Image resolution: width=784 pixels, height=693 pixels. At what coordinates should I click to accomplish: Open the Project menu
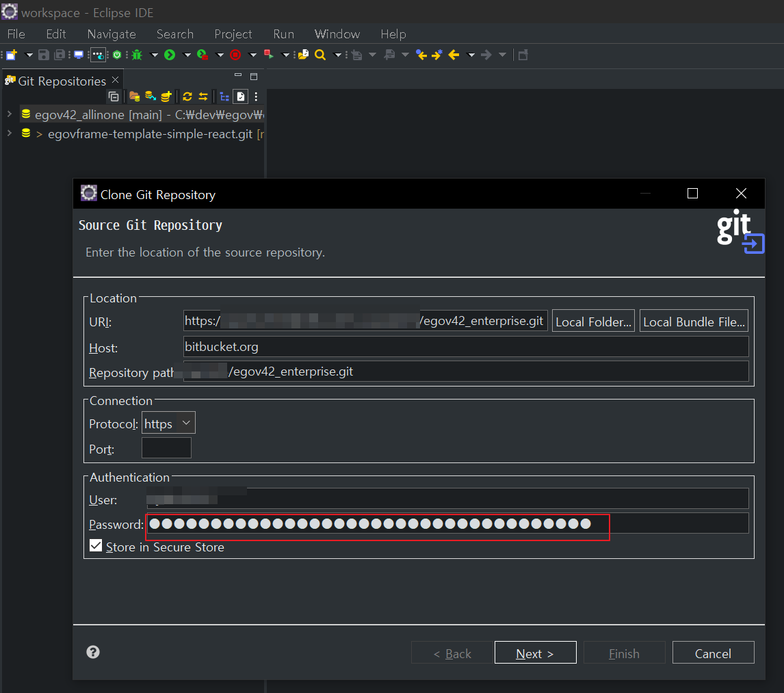(233, 34)
